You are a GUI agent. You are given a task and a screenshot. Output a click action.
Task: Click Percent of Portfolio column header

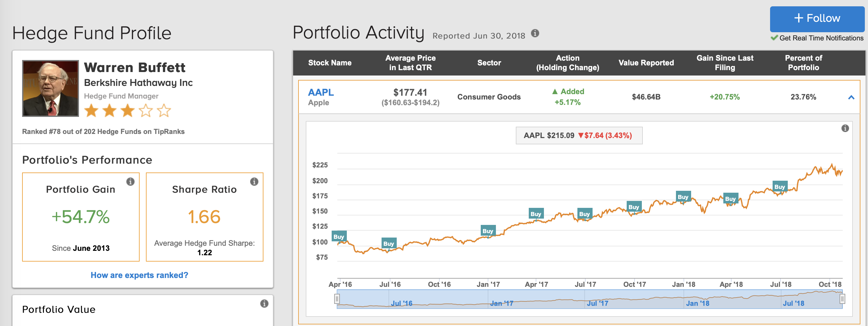coord(803,63)
